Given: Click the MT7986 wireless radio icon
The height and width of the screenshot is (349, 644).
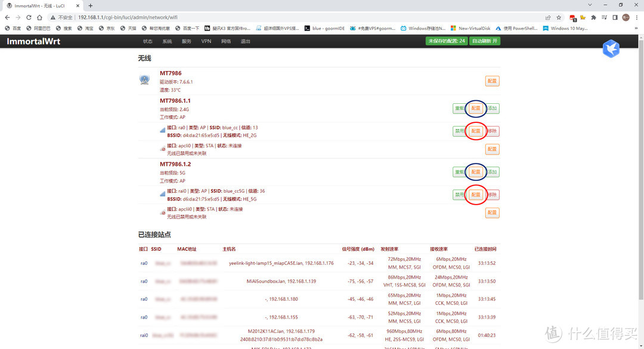Looking at the screenshot, I should 144,80.
